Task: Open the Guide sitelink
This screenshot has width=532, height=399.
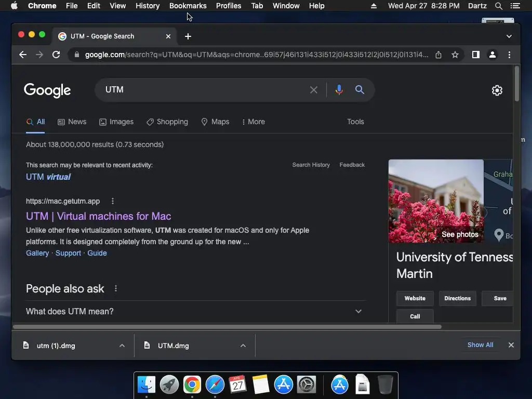Action: [97, 253]
